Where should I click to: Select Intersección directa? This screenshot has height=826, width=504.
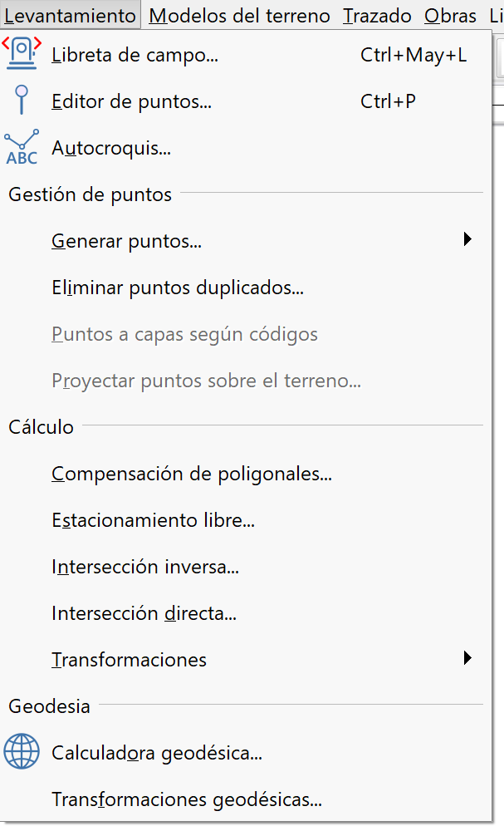pos(144,614)
